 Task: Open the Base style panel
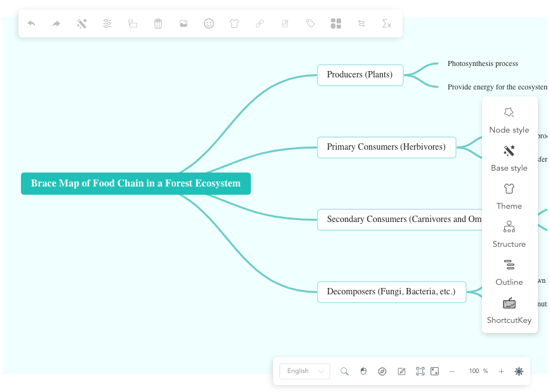tap(509, 159)
